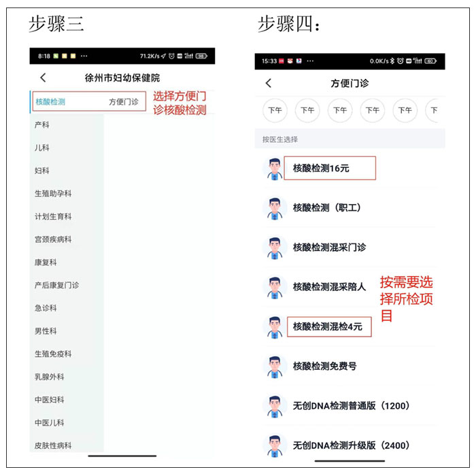Image resolution: width=476 pixels, height=476 pixels.
Task: Tap back arrow on 徐州市妇幼保健院 screen
Action: click(44, 78)
